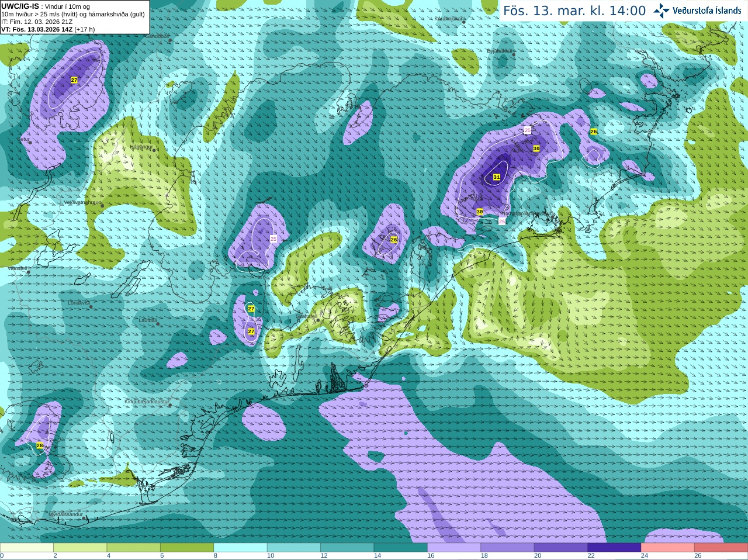
Task: Select the 'Fös. 13. mar. kl. 14:00' heading
Action: pos(574,11)
